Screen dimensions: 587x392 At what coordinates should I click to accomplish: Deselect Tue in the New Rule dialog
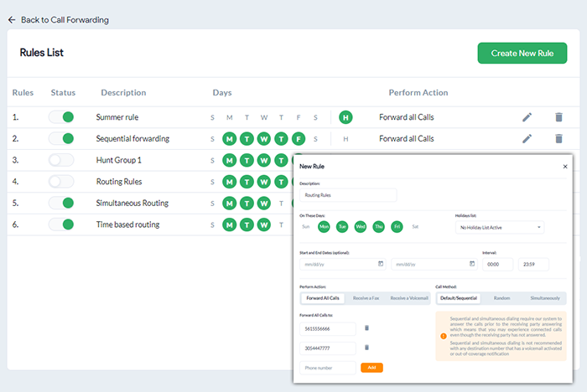pos(342,227)
